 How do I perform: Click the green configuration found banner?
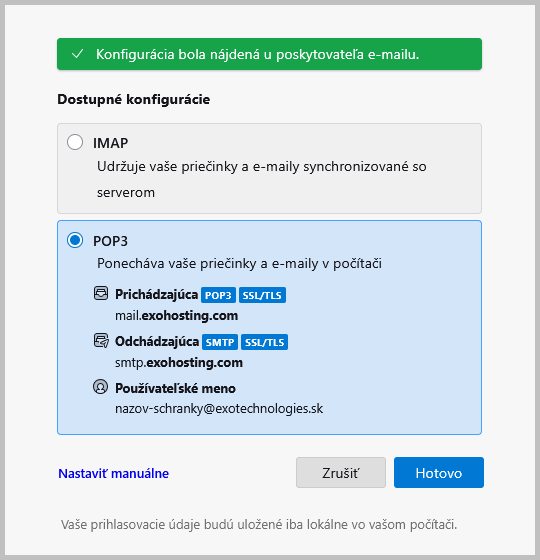[269, 54]
